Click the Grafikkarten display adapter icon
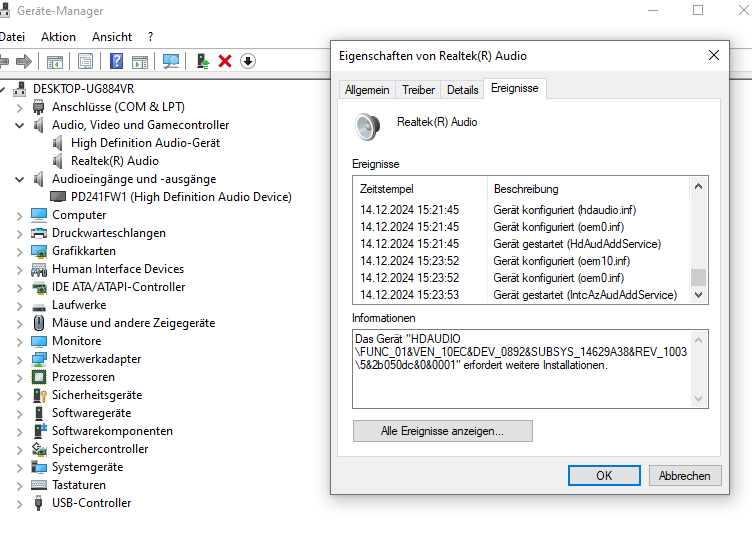This screenshot has height=534, width=752. tap(39, 251)
